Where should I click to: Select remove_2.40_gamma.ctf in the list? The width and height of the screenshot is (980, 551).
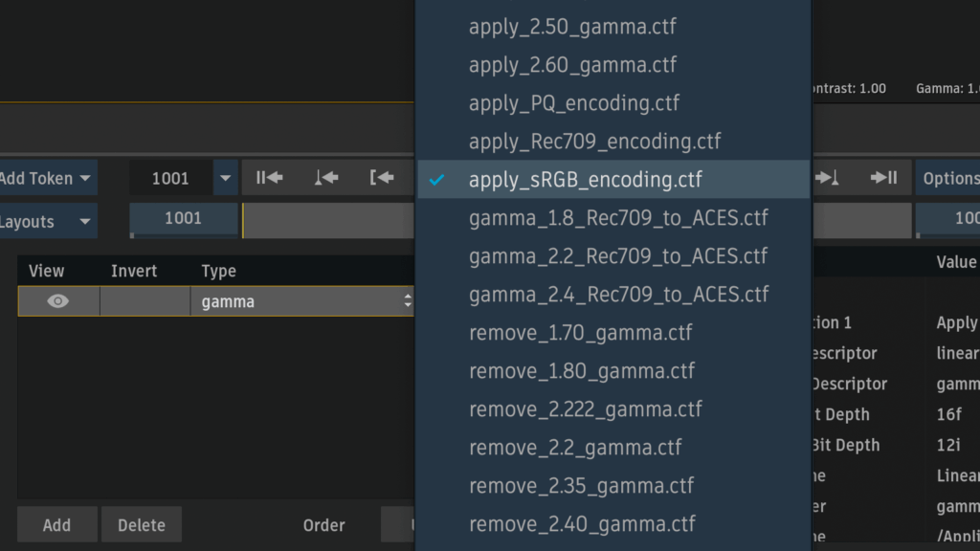point(581,524)
